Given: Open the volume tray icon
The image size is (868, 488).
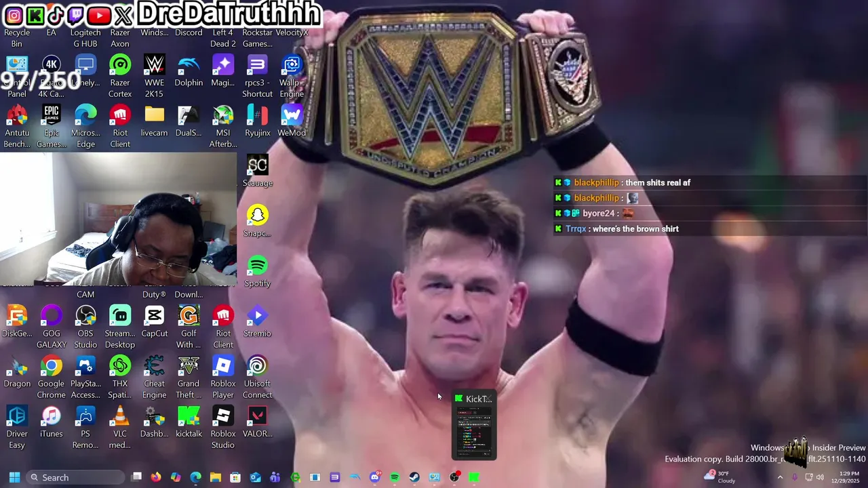Looking at the screenshot, I should point(820,477).
